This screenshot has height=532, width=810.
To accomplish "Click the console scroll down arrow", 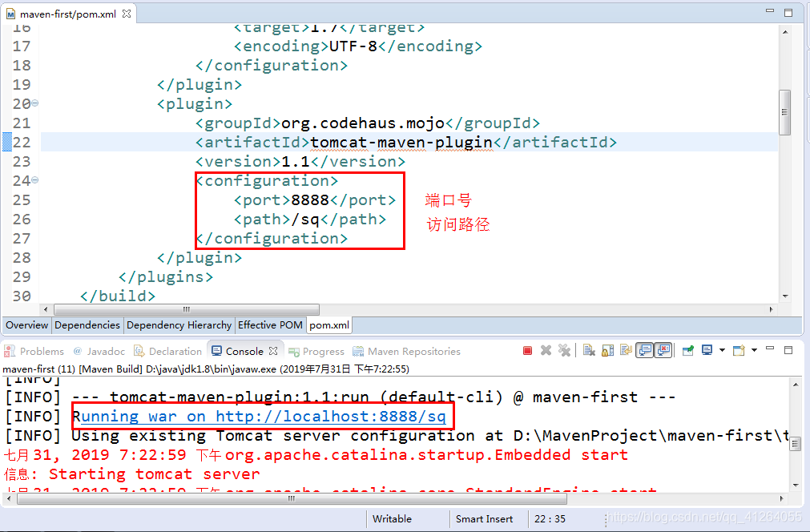I will tap(796, 485).
